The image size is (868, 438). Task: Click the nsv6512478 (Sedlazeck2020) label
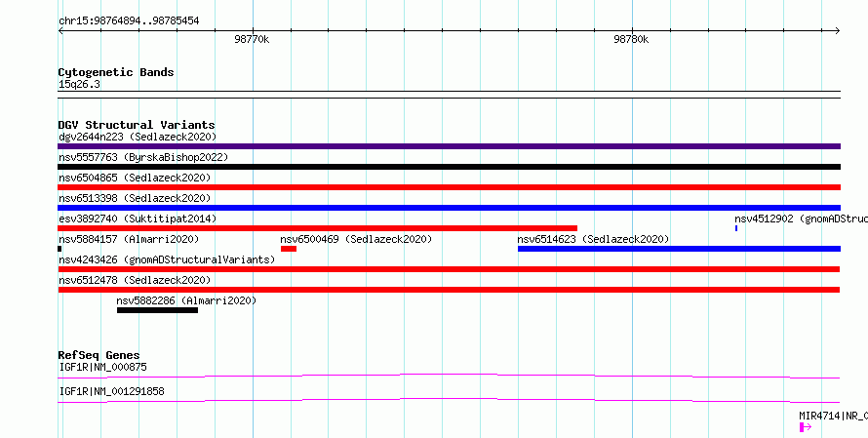pyautogui.click(x=135, y=280)
